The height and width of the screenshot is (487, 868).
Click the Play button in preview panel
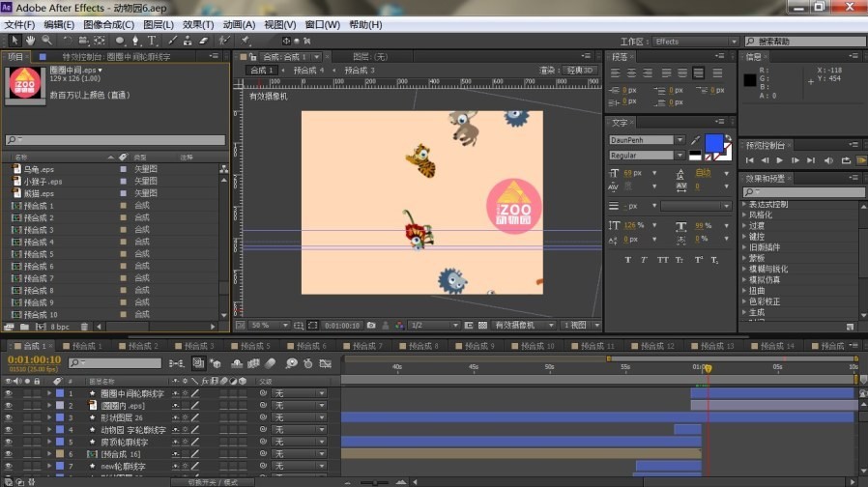click(780, 159)
